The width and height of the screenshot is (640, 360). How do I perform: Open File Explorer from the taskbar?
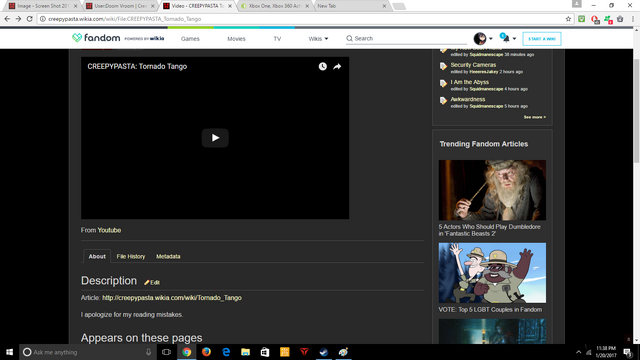pos(245,352)
